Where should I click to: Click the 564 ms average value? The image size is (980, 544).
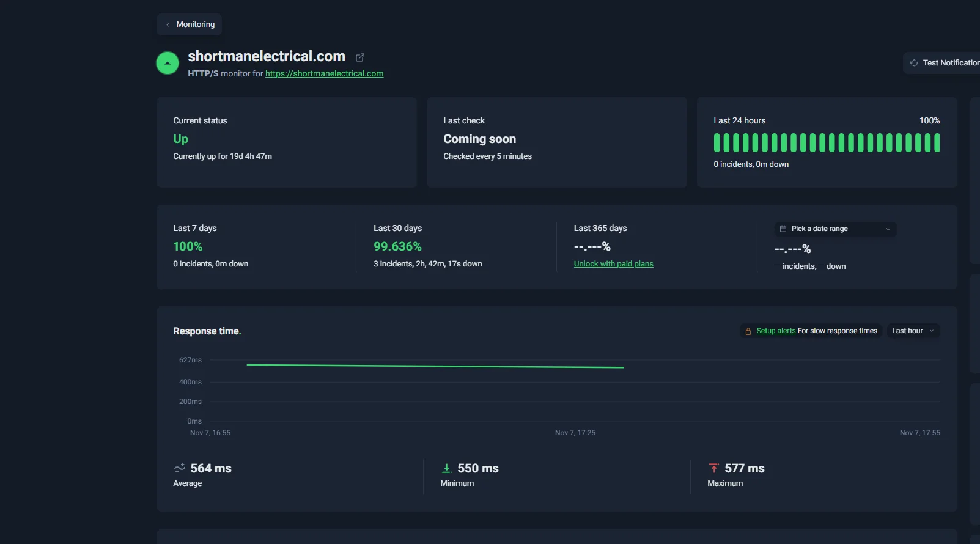tap(211, 468)
